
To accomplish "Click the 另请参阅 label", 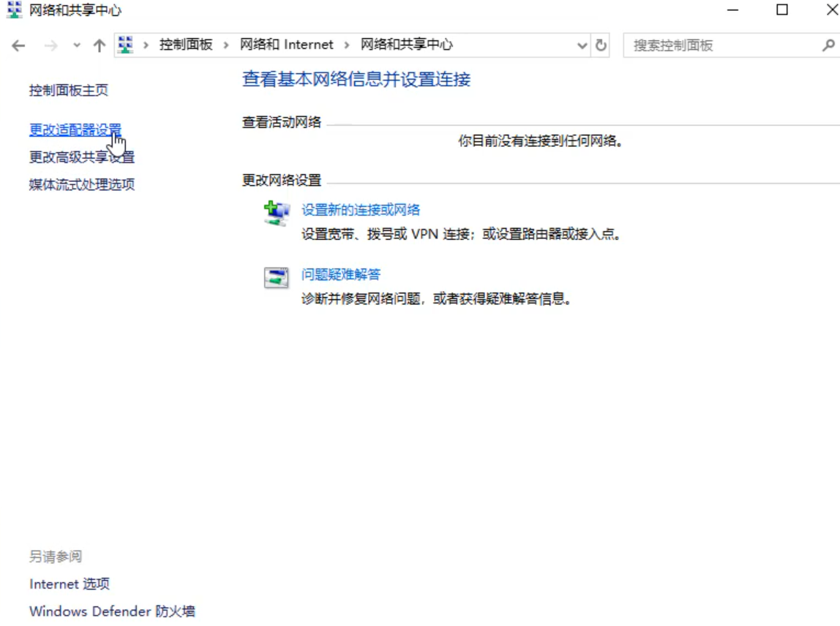I will [56, 557].
